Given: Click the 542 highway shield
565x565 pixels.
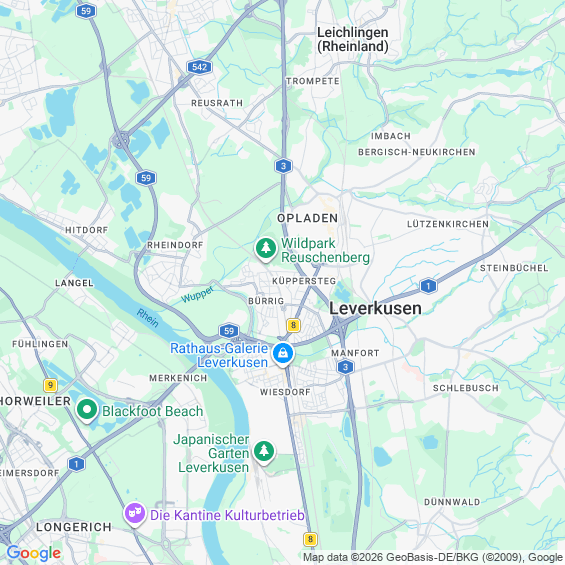Looking at the screenshot, I should coord(199,67).
